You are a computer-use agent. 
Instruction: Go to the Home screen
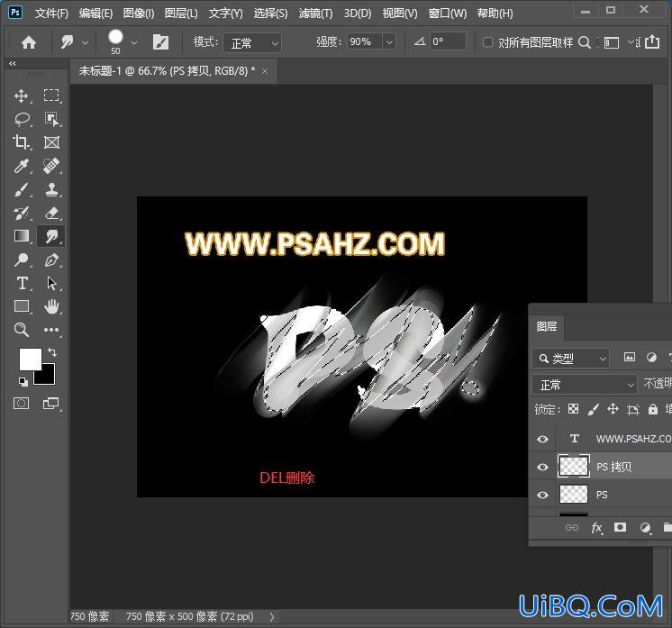[29, 42]
